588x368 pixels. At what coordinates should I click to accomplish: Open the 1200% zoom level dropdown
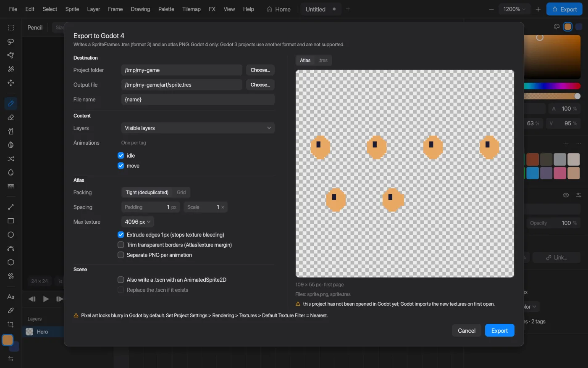tap(514, 9)
